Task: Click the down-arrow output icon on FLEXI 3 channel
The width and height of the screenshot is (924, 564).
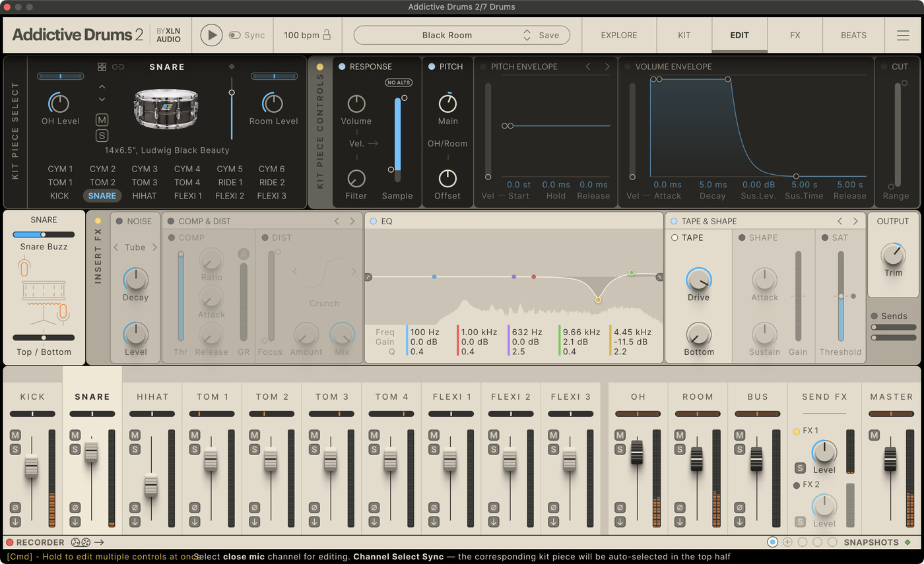Action: point(553,521)
